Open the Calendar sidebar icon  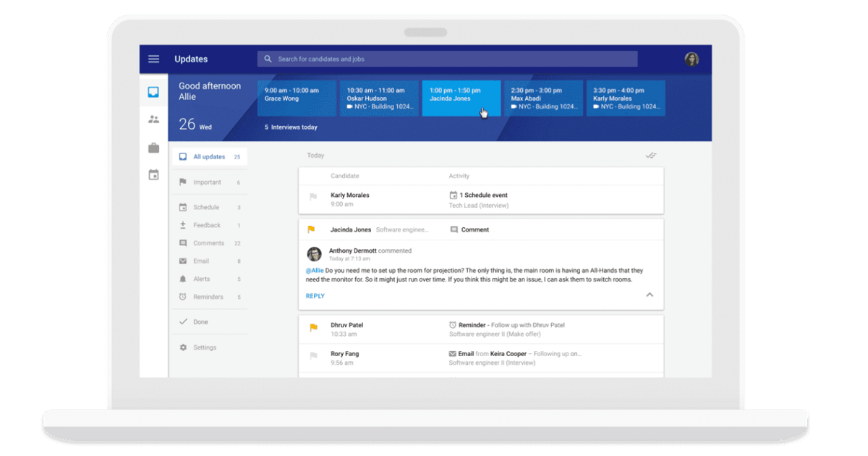pos(153,174)
